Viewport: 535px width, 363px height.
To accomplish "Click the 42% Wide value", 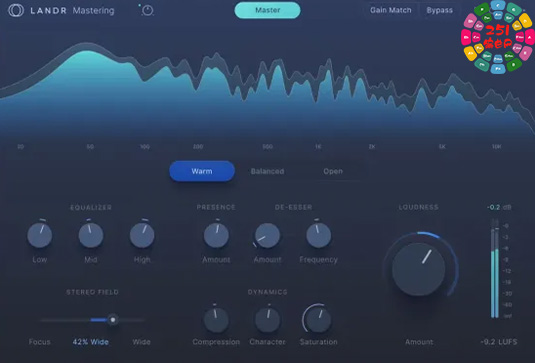I will [x=91, y=342].
